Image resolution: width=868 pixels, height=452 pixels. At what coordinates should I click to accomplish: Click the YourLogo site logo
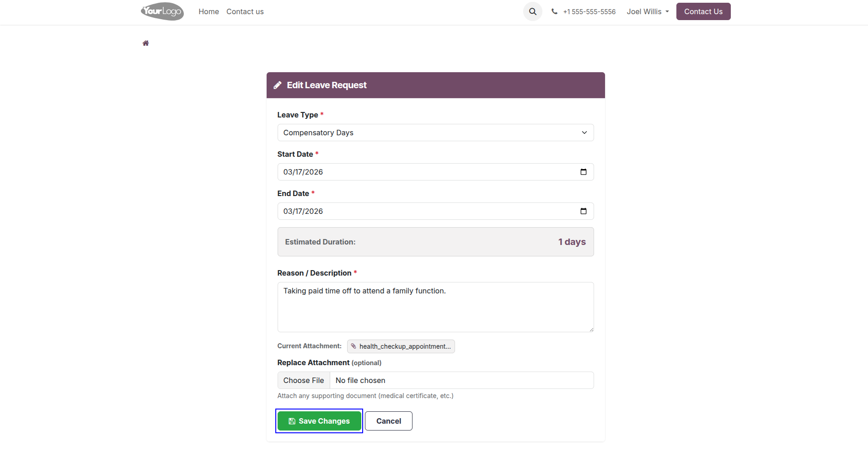pos(162,11)
